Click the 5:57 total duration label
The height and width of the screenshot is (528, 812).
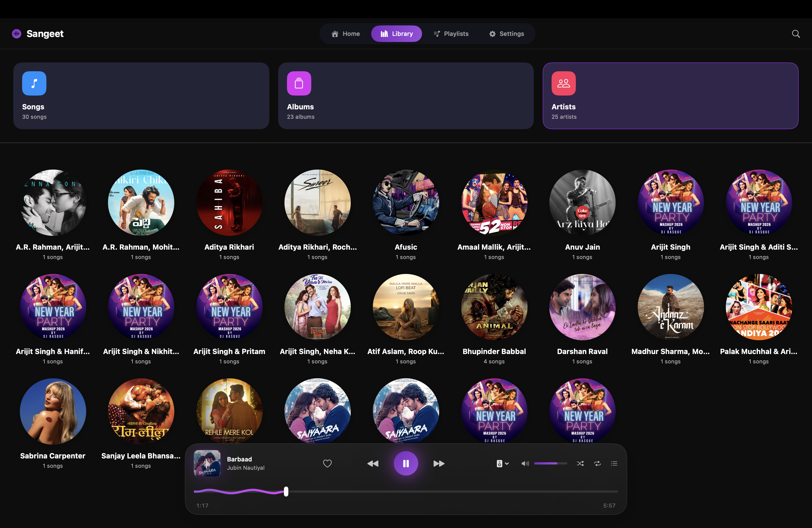(x=609, y=505)
